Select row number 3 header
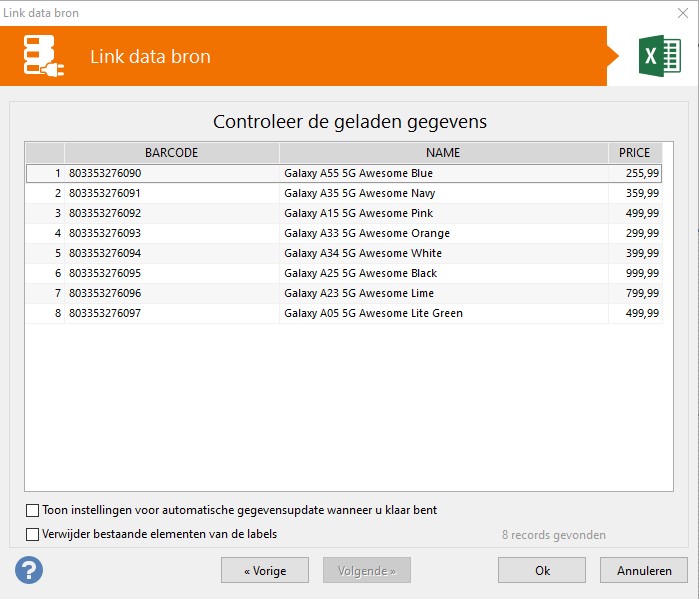This screenshot has width=699, height=599. 45,213
